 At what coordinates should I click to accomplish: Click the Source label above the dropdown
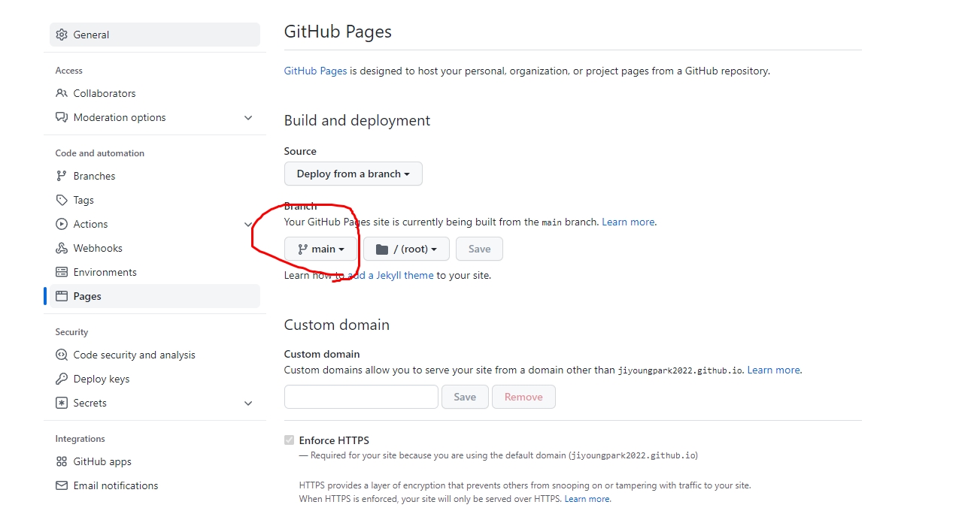pos(300,151)
